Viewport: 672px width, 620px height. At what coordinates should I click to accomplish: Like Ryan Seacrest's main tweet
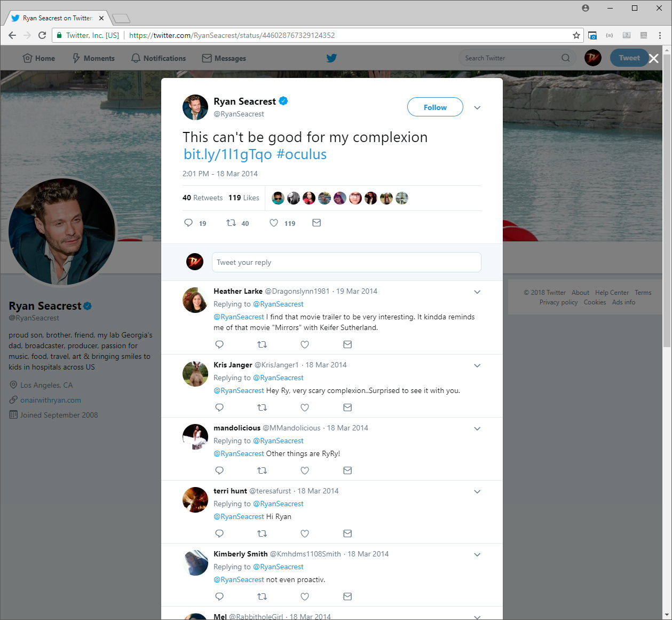tap(274, 223)
